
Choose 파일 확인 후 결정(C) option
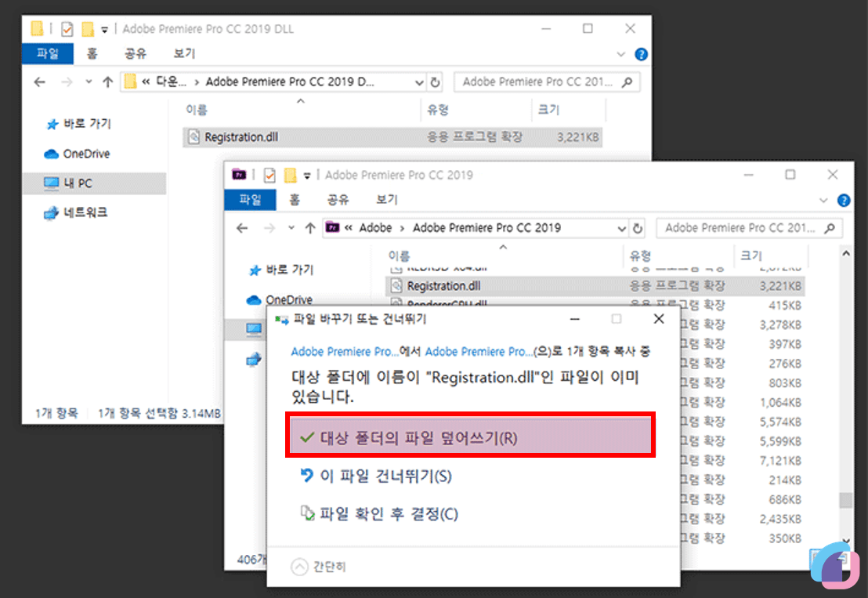coord(378,513)
